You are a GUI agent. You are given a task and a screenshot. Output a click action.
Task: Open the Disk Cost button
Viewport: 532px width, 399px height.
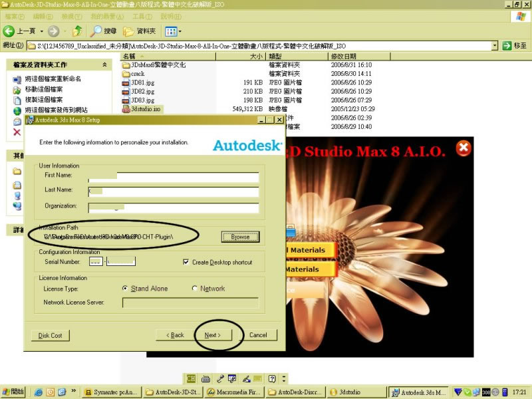tap(51, 336)
